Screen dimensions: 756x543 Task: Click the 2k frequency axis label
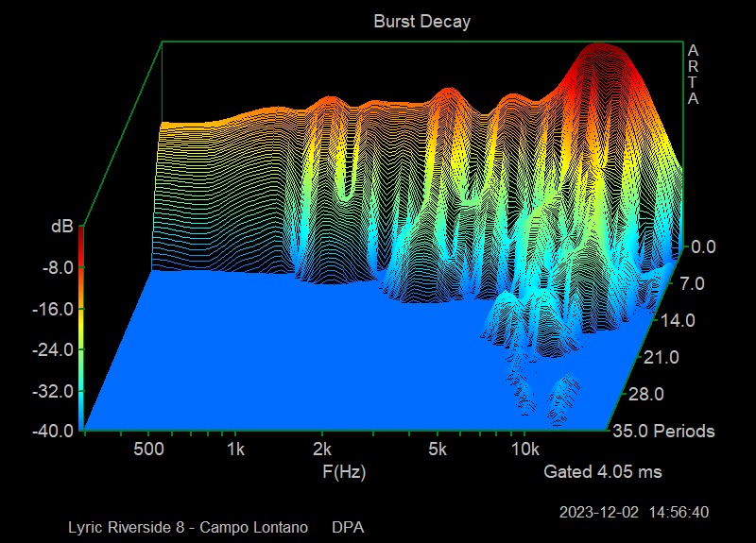[322, 450]
